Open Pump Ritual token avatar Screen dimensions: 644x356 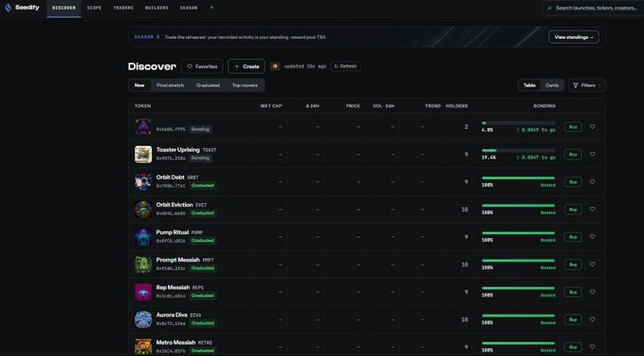click(143, 236)
